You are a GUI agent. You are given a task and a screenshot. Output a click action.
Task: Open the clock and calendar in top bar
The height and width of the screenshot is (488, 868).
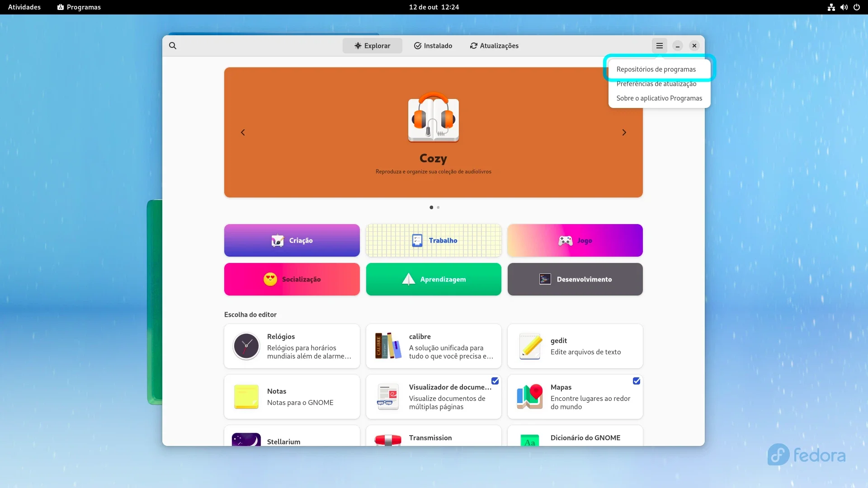tap(434, 7)
